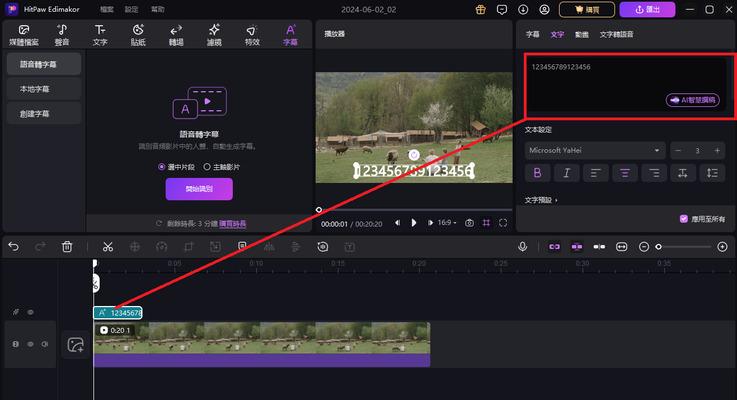This screenshot has width=737, height=400.
Task: Open the 貼紙 stickers panel
Action: [x=138, y=35]
